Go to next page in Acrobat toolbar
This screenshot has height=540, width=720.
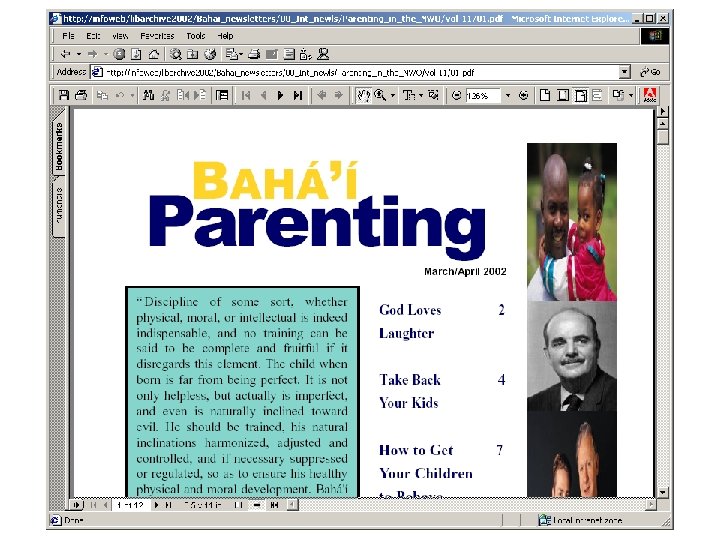coord(280,95)
